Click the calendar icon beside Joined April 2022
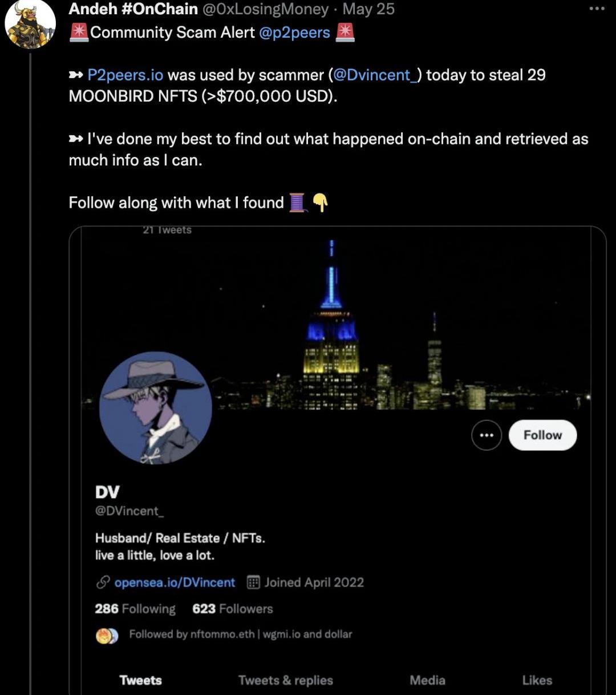 click(x=253, y=582)
